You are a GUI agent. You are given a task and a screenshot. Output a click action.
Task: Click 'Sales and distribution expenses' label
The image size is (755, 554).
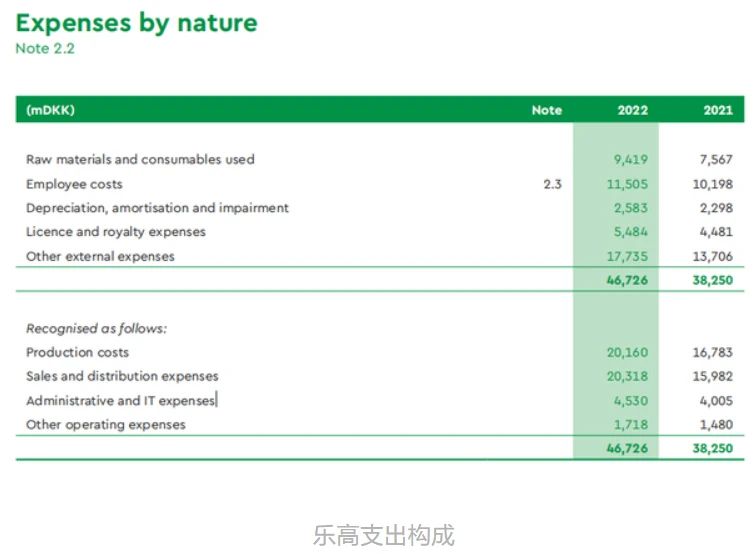point(122,376)
